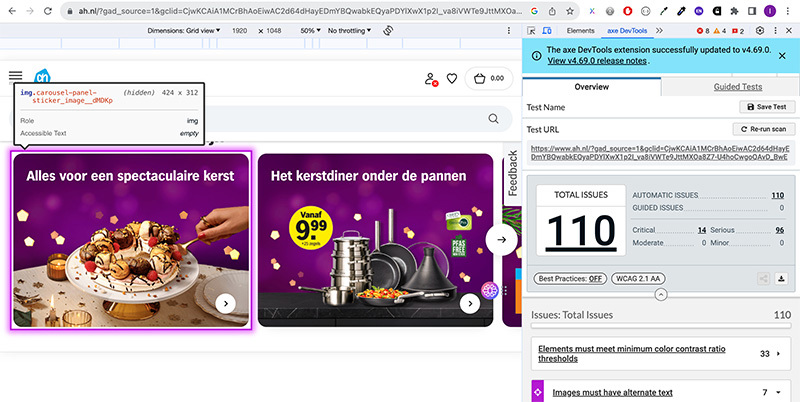Switch to the Elements tab
Screen dimensions: 800x402
pyautogui.click(x=580, y=31)
